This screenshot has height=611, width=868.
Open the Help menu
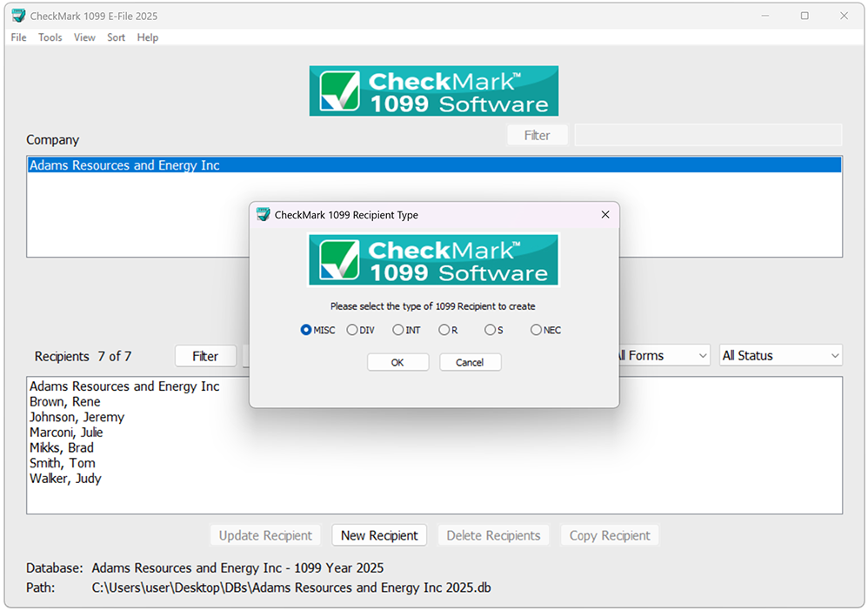point(147,37)
